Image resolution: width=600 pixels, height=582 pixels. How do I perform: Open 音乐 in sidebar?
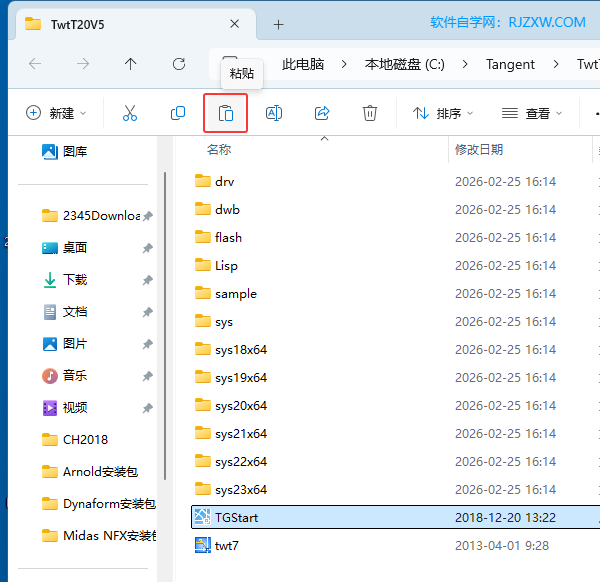coord(64,376)
